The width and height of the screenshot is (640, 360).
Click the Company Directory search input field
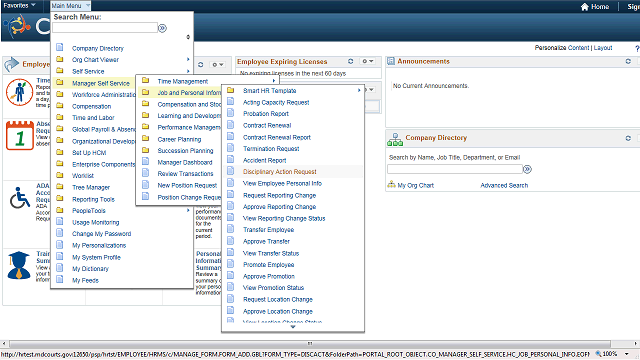click(455, 169)
